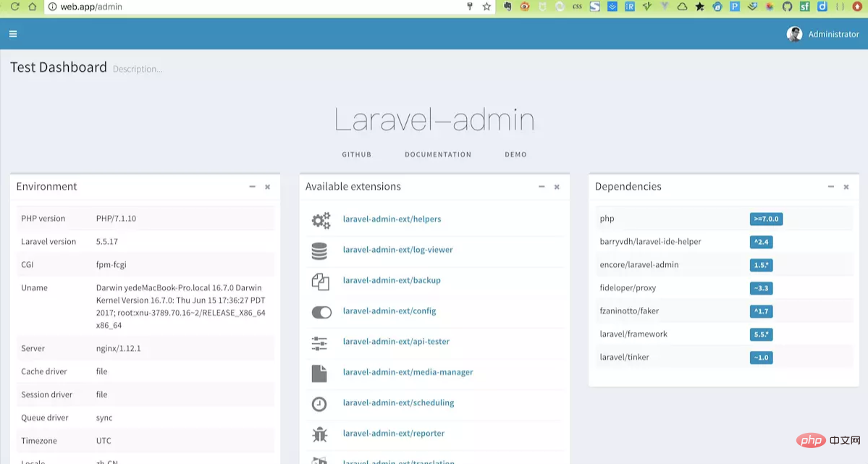This screenshot has width=868, height=464.
Task: Collapse the Environment panel
Action: point(252,187)
